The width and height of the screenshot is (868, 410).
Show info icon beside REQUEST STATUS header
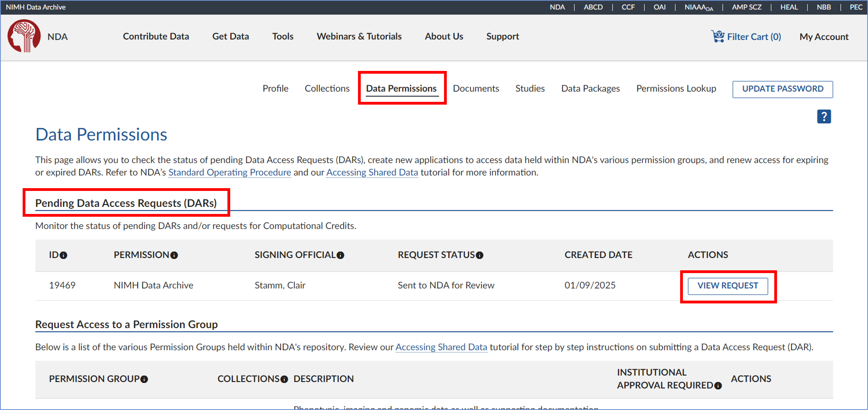pyautogui.click(x=479, y=256)
